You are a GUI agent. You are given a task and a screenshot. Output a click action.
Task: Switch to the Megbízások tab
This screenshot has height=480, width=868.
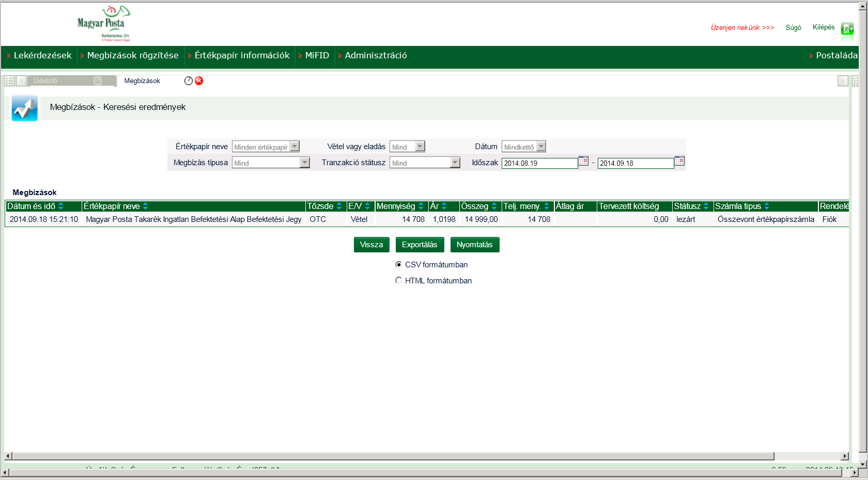pos(142,81)
